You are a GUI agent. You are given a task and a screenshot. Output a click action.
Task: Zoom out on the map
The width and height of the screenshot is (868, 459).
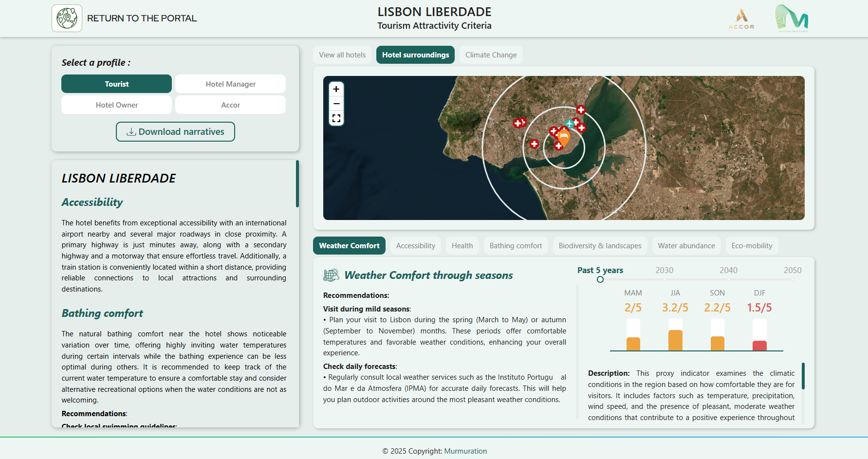pyautogui.click(x=336, y=104)
